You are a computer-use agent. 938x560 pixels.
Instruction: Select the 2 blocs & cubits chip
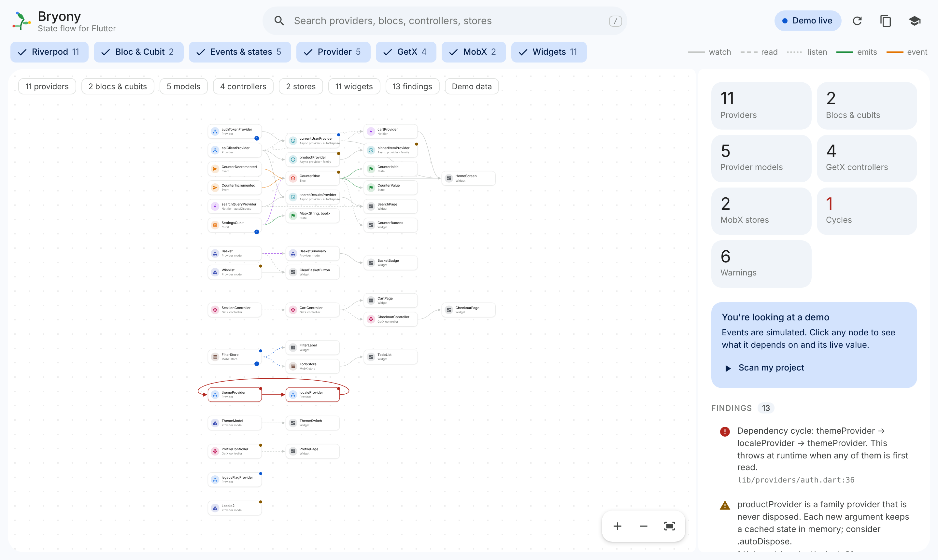click(118, 86)
